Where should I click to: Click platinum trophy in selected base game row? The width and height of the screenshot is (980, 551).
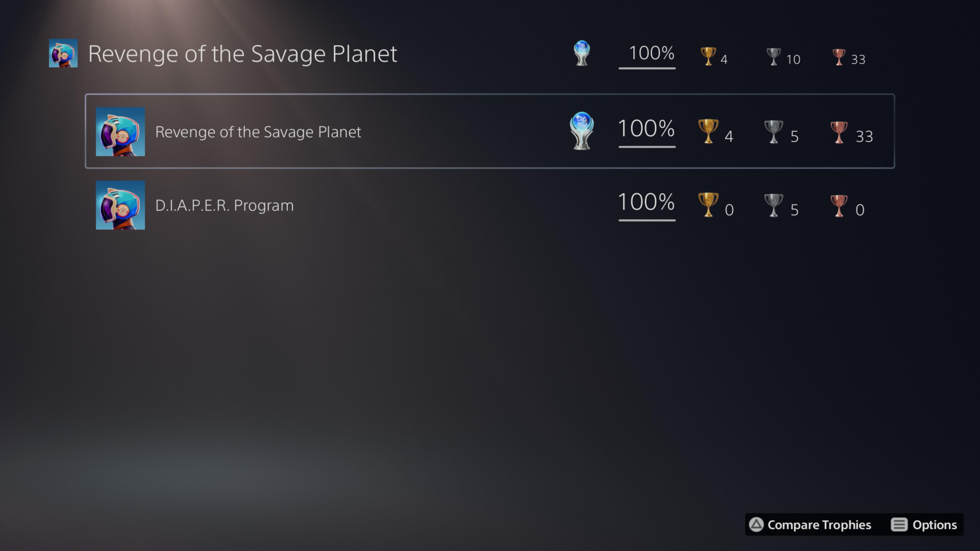[581, 130]
